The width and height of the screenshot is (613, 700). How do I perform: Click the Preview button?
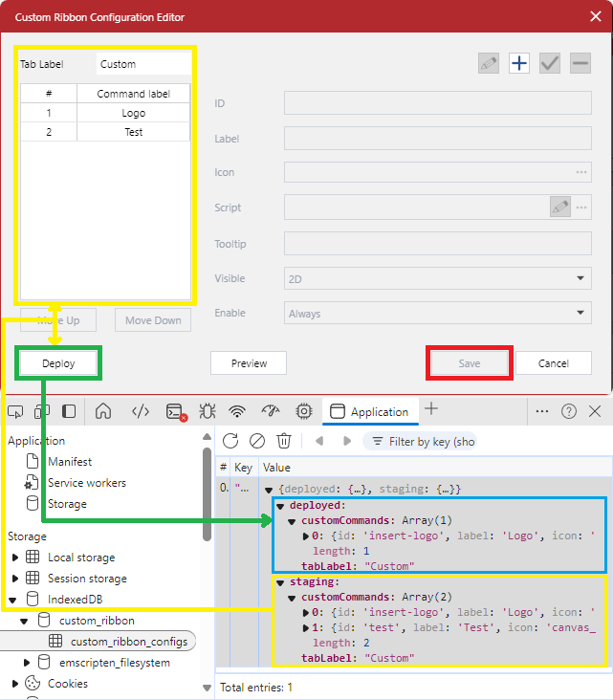click(x=250, y=363)
